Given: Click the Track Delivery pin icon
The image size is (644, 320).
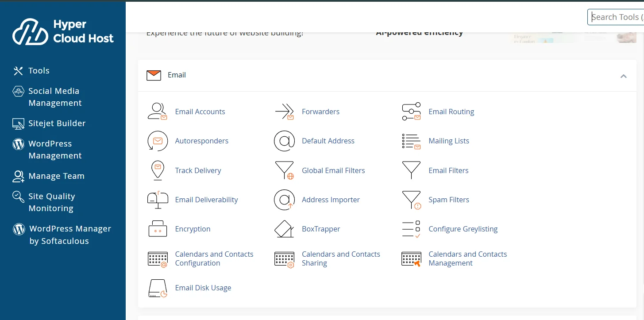Looking at the screenshot, I should (158, 170).
